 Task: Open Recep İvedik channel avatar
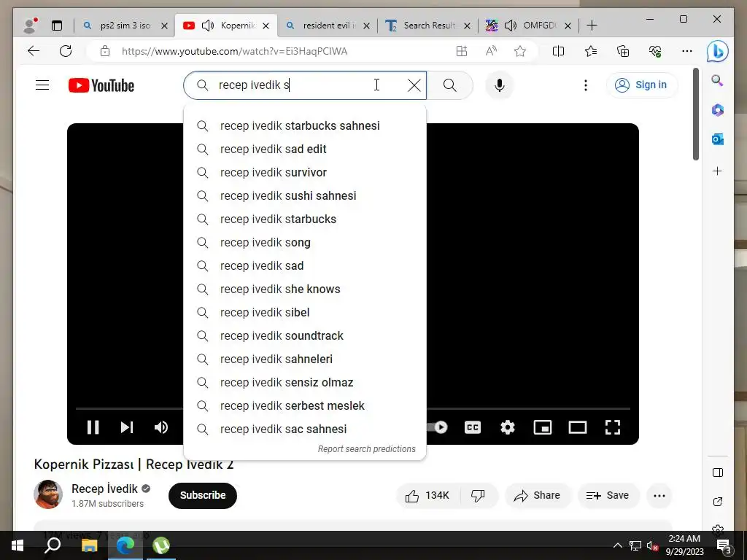[x=48, y=494]
